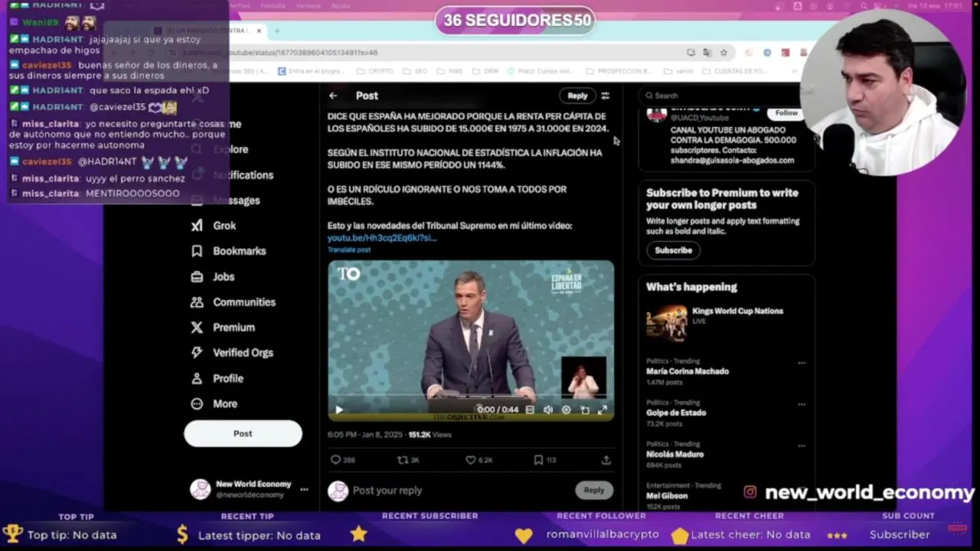Open the Golpe de Estado trending topic
The image size is (980, 551).
tap(676, 412)
